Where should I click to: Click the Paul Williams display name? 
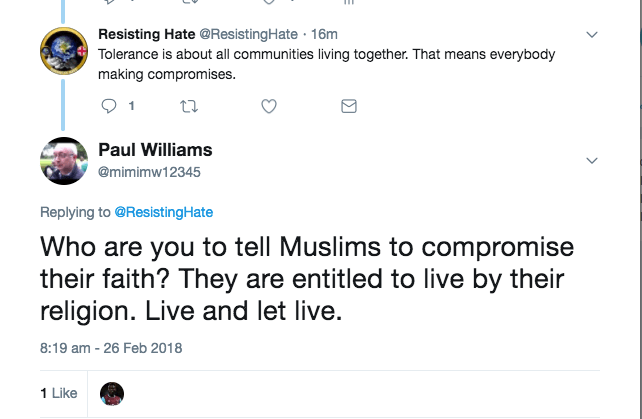tap(155, 150)
